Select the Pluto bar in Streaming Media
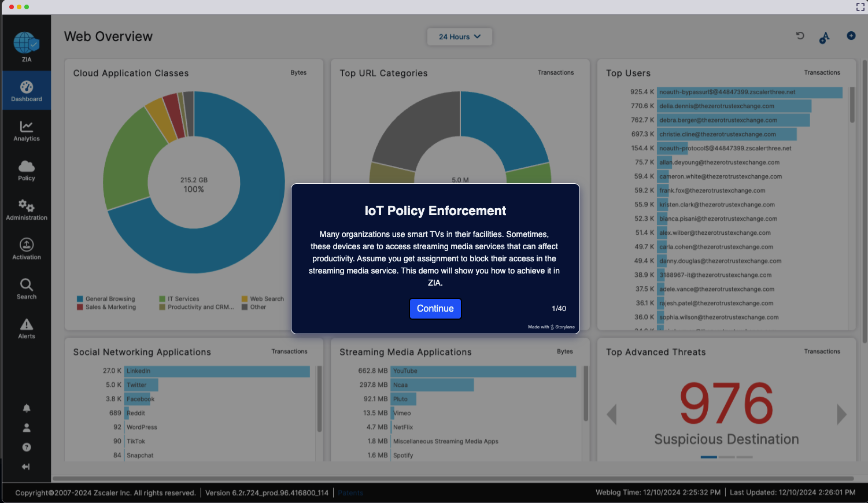Screen dimensions: 868x503 pos(404,399)
